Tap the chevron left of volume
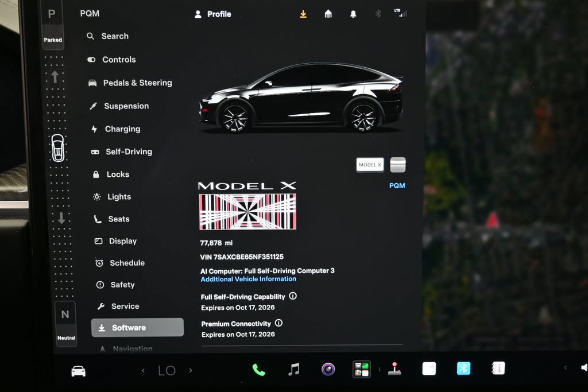This screenshot has width=588, height=392. [x=565, y=368]
